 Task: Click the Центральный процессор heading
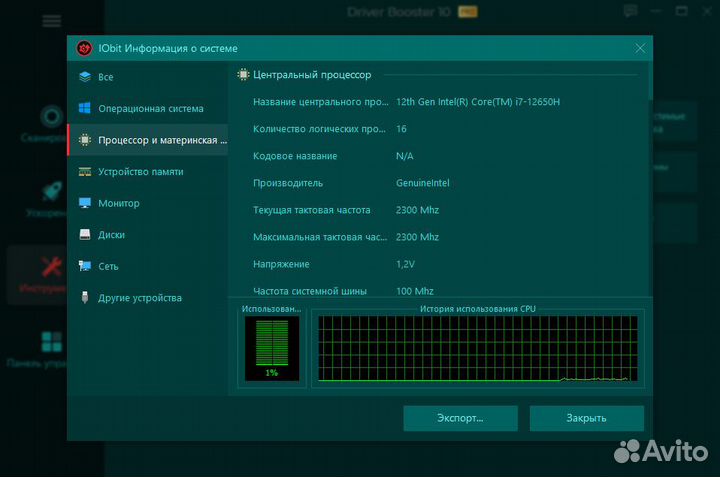click(x=312, y=75)
